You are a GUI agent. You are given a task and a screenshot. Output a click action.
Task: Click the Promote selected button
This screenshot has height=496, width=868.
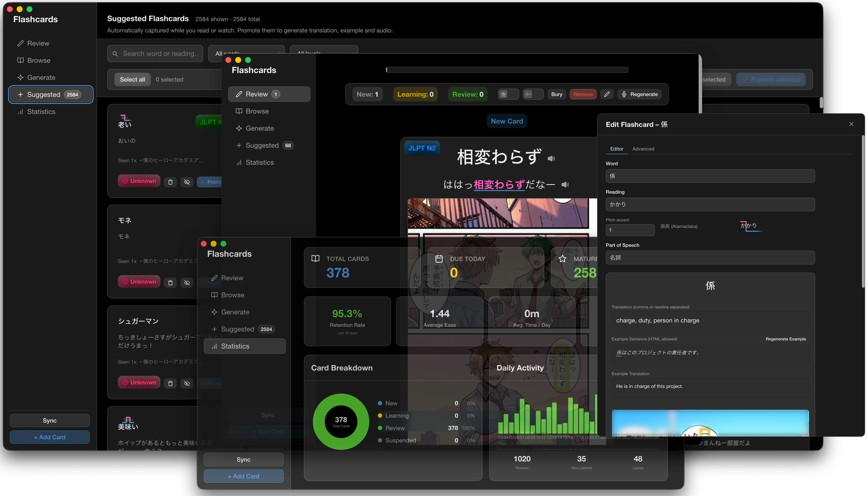tap(771, 79)
